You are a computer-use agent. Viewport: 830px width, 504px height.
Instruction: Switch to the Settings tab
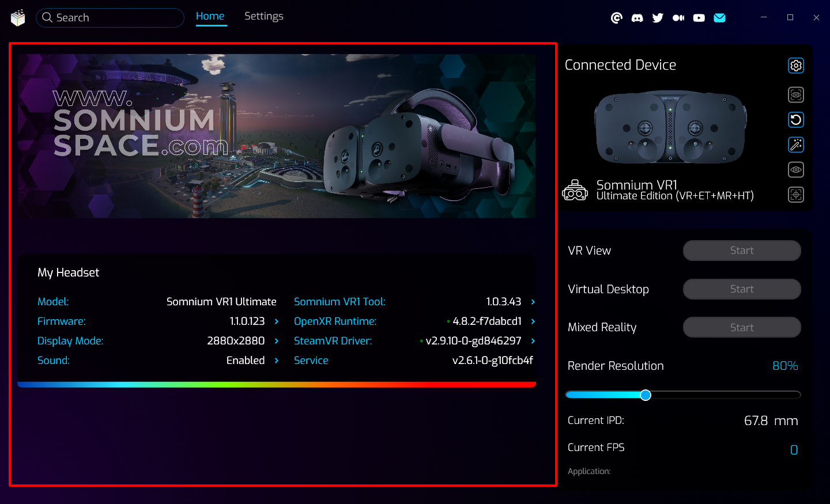click(x=263, y=16)
